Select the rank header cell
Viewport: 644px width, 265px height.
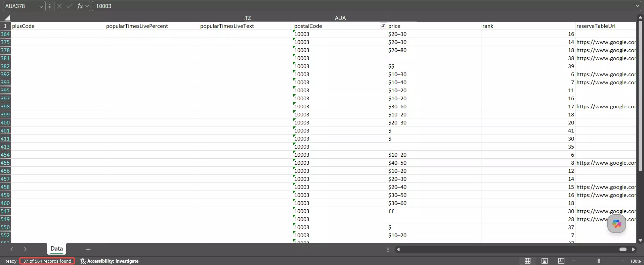click(x=528, y=26)
